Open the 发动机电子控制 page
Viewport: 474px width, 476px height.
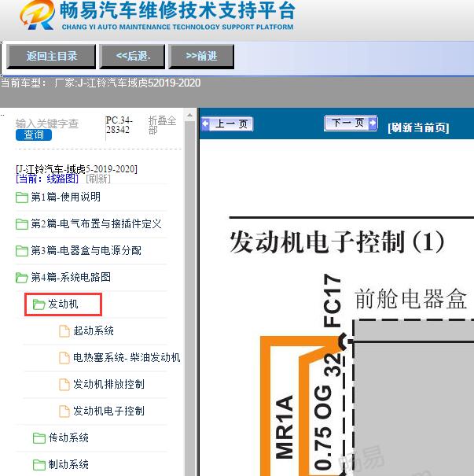(108, 411)
